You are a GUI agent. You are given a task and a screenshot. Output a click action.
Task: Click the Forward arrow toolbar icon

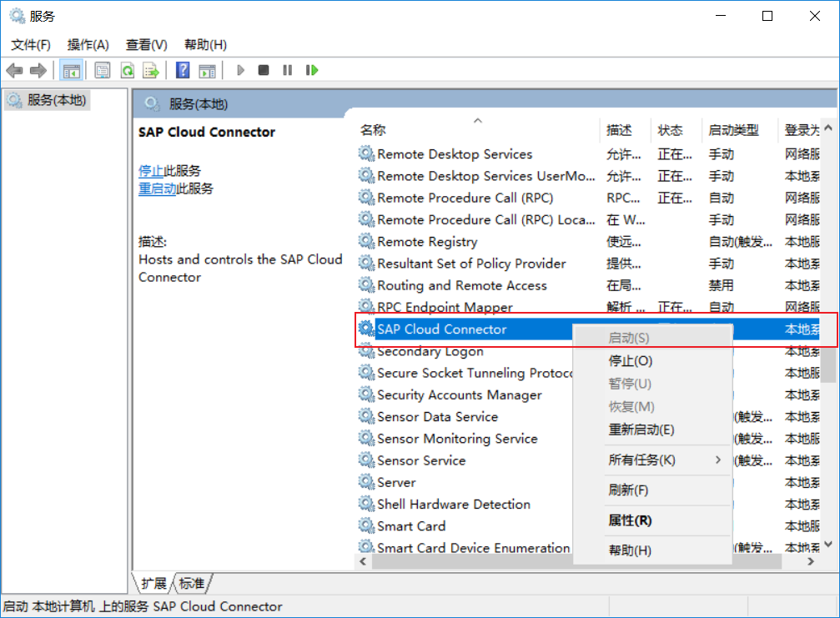(x=38, y=70)
